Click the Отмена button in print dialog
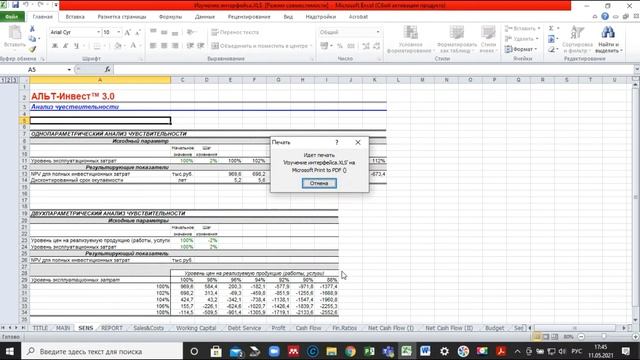The image size is (640, 360). [319, 183]
